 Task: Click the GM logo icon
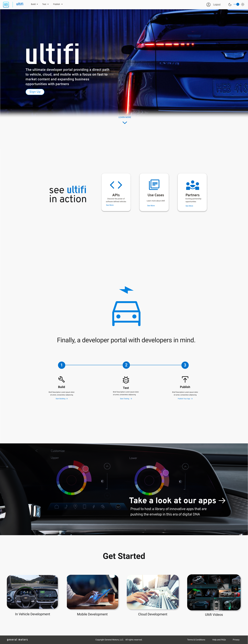(6, 4)
